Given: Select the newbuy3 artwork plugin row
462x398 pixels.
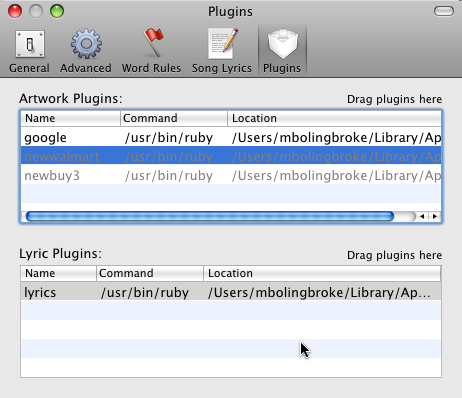Looking at the screenshot, I should tap(231, 175).
